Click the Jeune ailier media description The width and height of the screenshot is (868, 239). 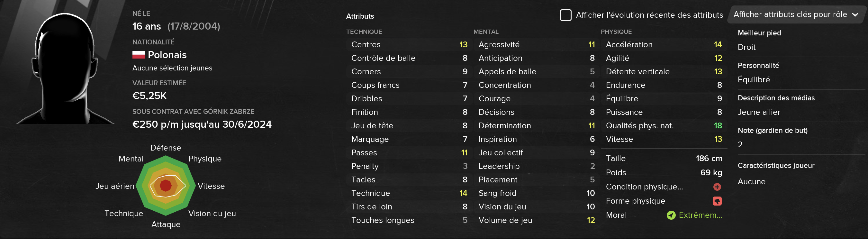(x=758, y=112)
